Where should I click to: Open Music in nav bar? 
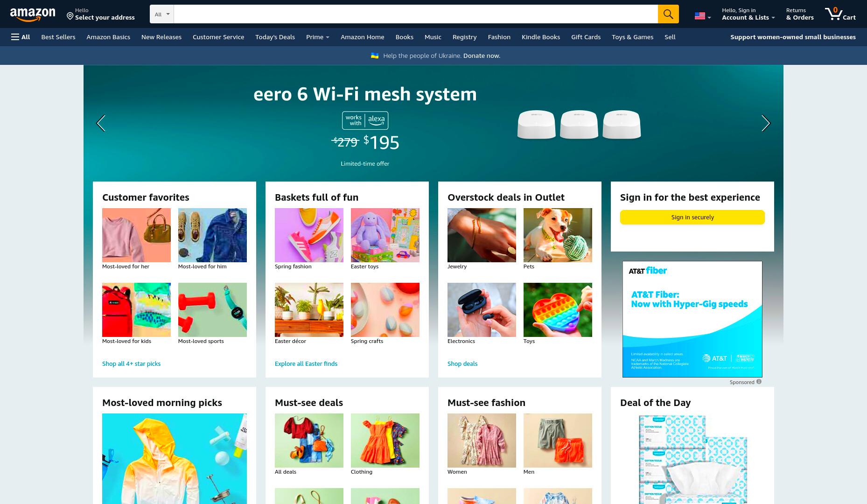[x=433, y=37]
